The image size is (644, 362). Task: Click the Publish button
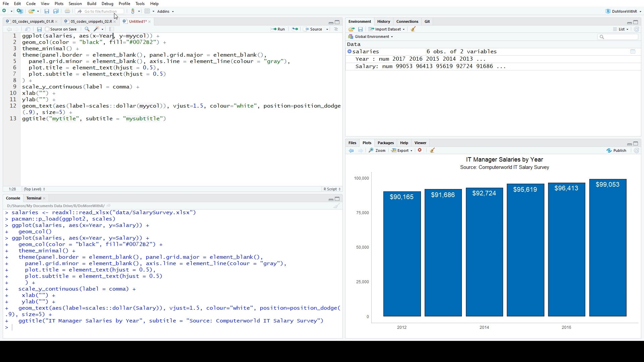(x=616, y=150)
